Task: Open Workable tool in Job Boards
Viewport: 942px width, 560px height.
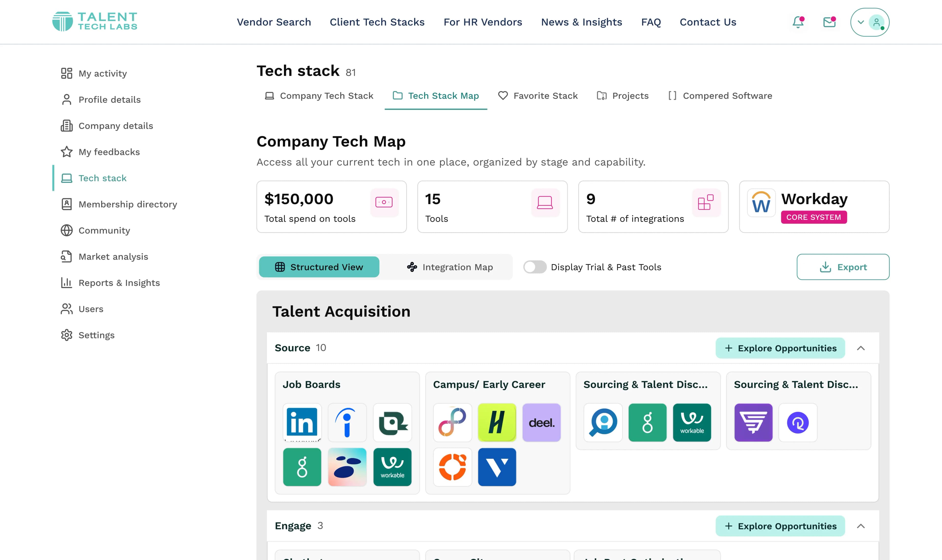Action: 392,467
